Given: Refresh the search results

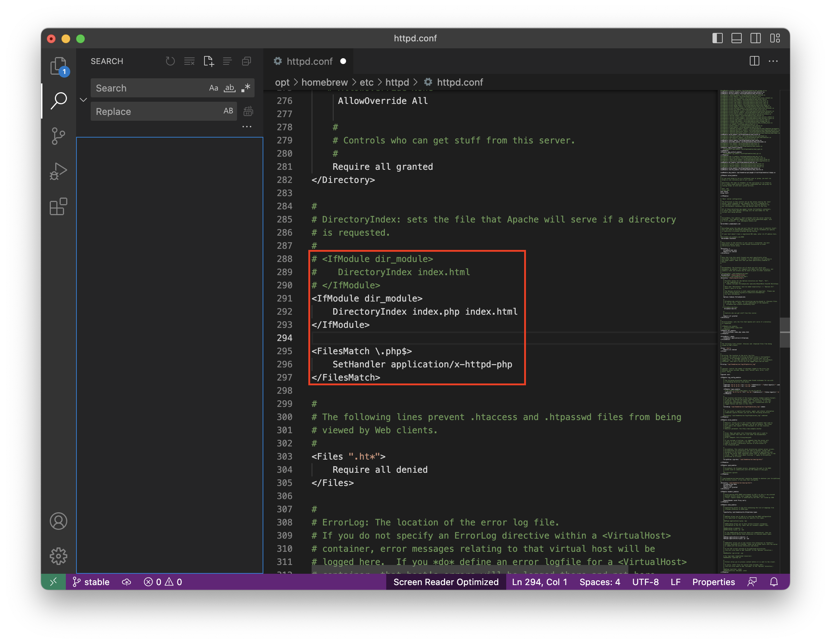Looking at the screenshot, I should (170, 61).
